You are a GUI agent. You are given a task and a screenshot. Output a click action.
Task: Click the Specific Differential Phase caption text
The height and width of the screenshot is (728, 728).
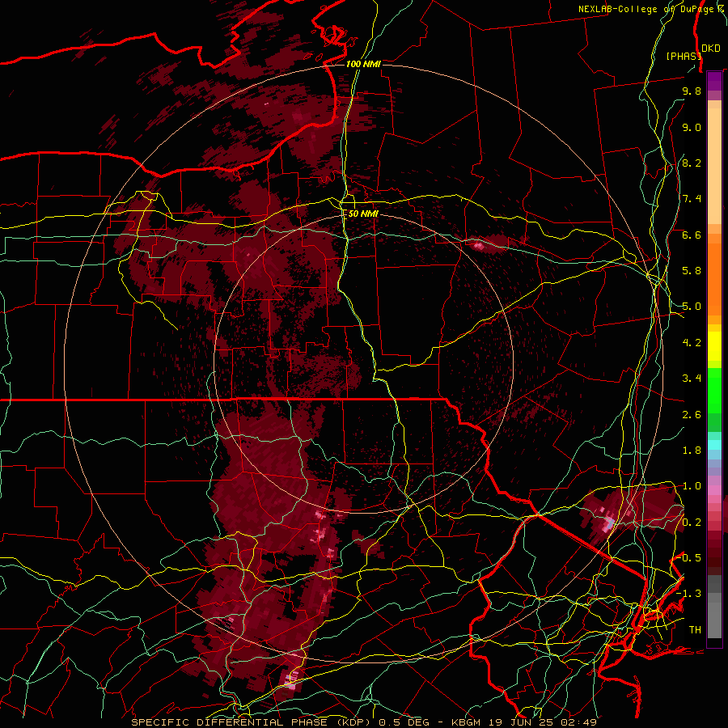pos(363,722)
